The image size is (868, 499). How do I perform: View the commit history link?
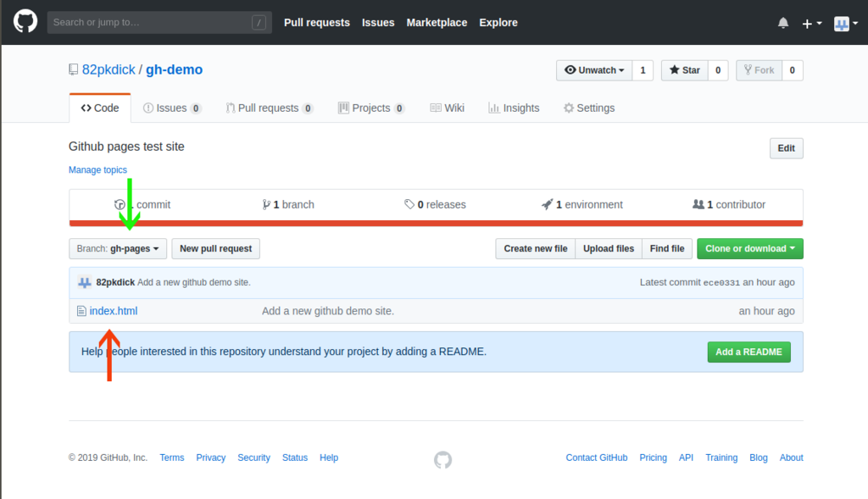[x=142, y=205]
